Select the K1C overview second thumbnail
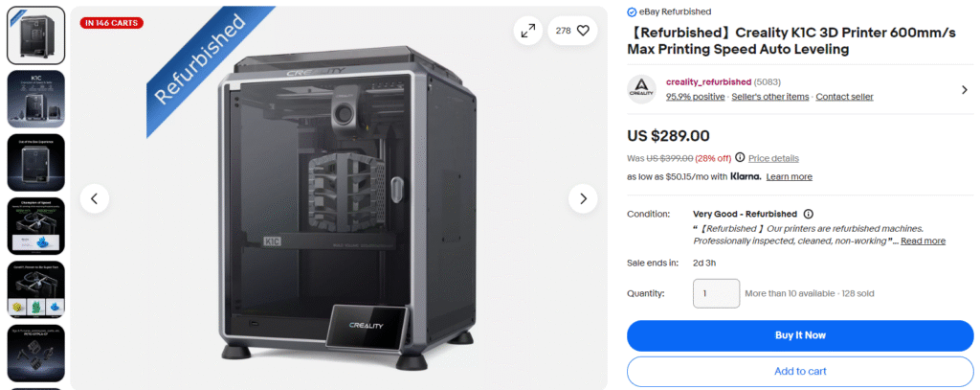Image resolution: width=980 pixels, height=390 pixels. [35, 99]
